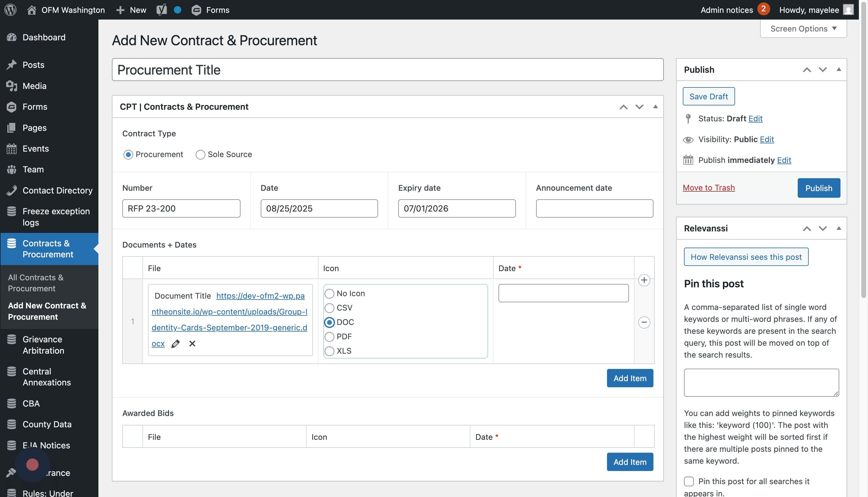
Task: Move the CPT Contracts & Procurement box down
Action: point(639,107)
